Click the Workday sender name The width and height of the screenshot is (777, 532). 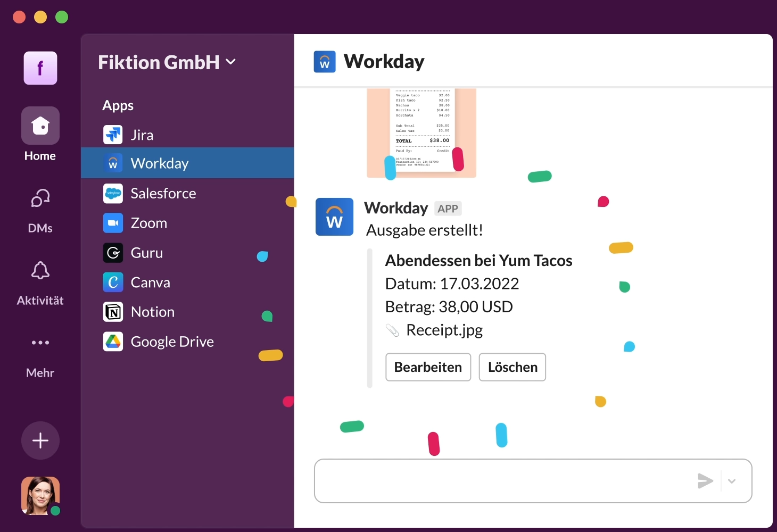pyautogui.click(x=396, y=208)
